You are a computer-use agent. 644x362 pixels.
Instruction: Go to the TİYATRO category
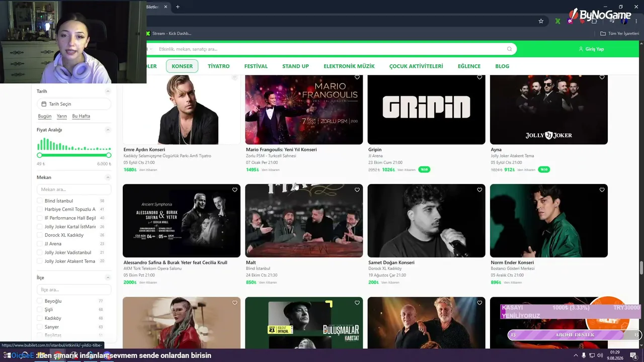(x=218, y=66)
